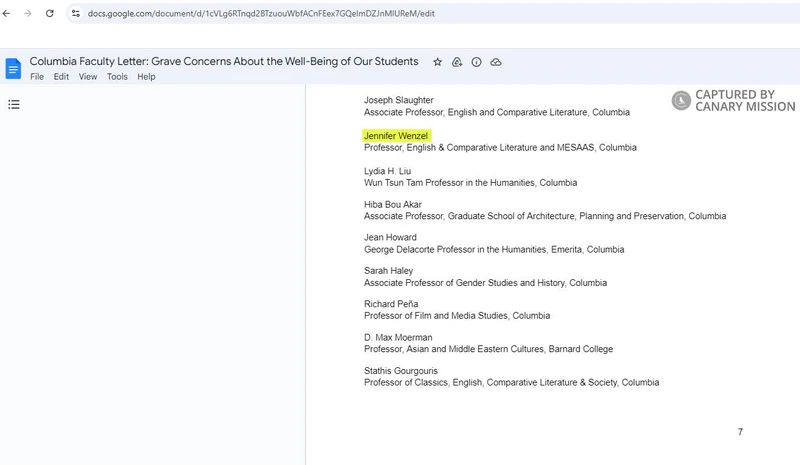Click the browser back arrow
Image resolution: width=800 pixels, height=465 pixels.
tap(7, 14)
